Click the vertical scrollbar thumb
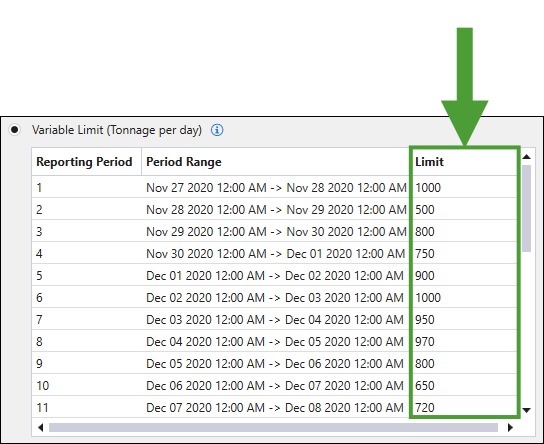Viewport: 544px width, 444px height. coord(526,208)
